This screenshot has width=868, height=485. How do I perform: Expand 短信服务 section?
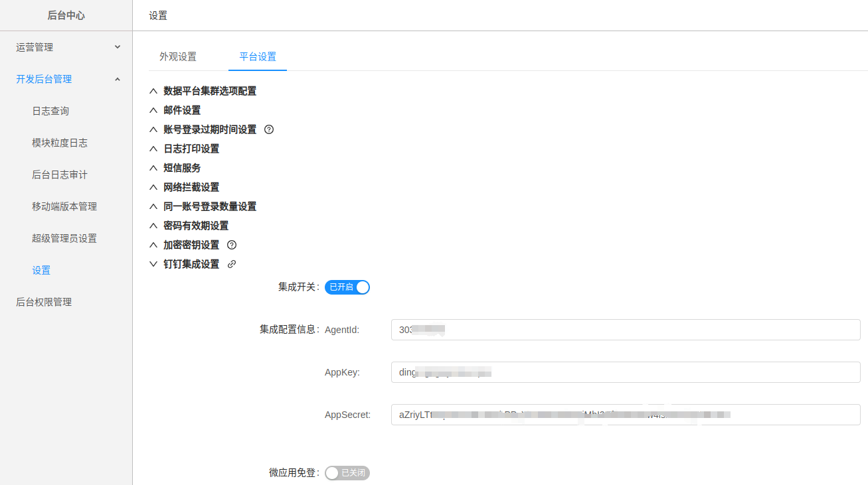click(x=182, y=168)
